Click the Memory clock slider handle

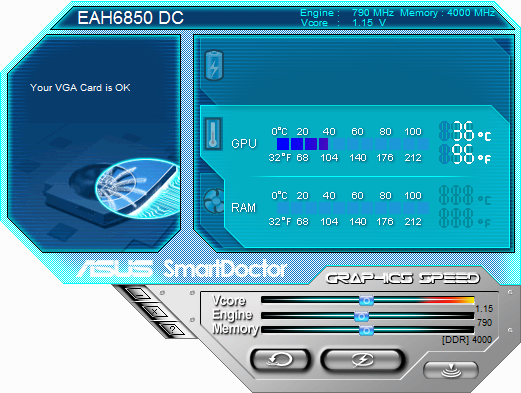coord(366,330)
